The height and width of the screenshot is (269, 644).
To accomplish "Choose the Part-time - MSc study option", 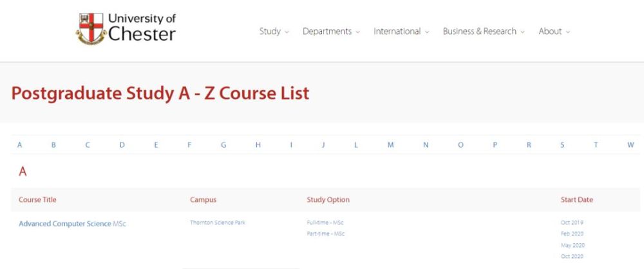I will point(325,234).
